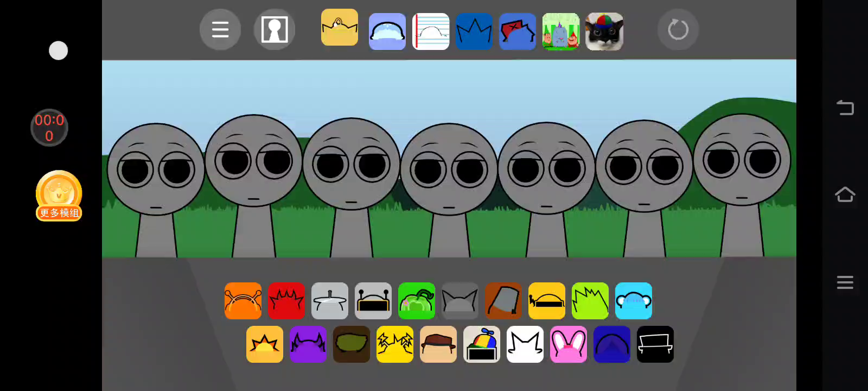
Task: Pick the brown bucket hat icon
Action: point(503,301)
